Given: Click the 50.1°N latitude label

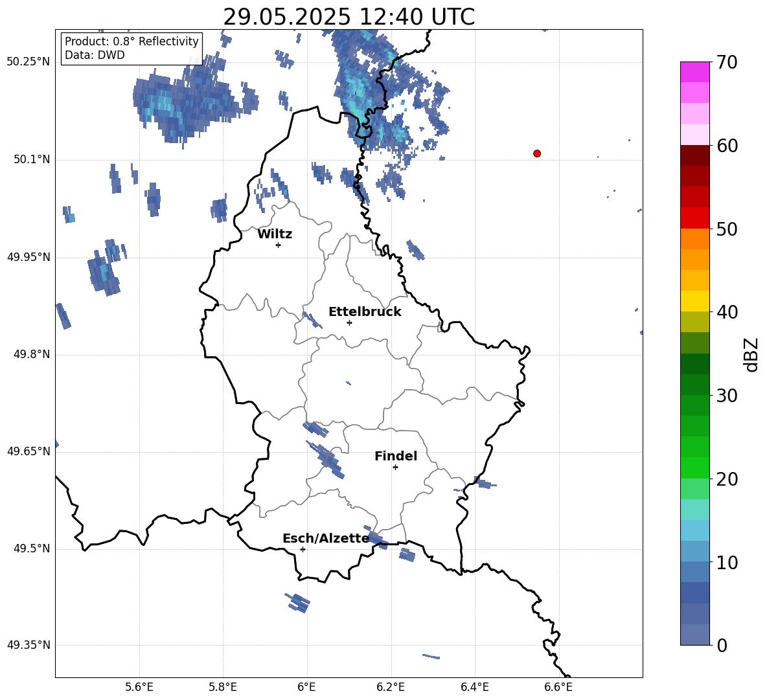Looking at the screenshot, I should click(31, 160).
